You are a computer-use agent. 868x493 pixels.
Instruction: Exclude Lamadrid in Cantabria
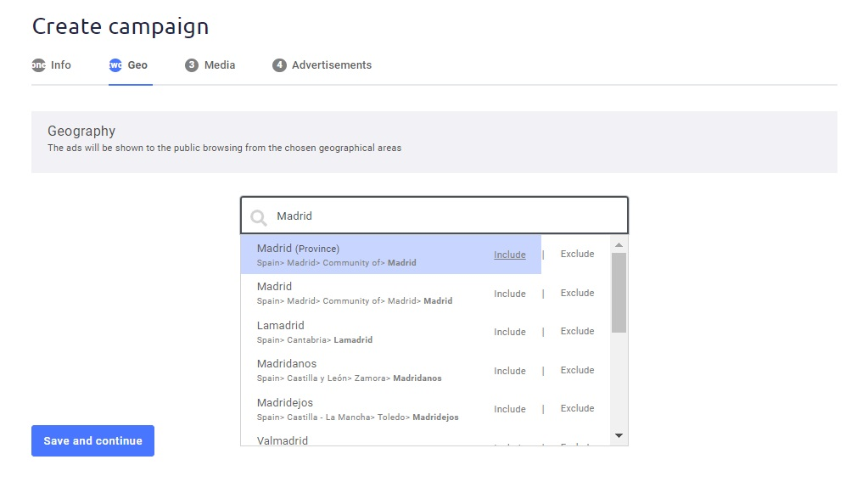[577, 331]
